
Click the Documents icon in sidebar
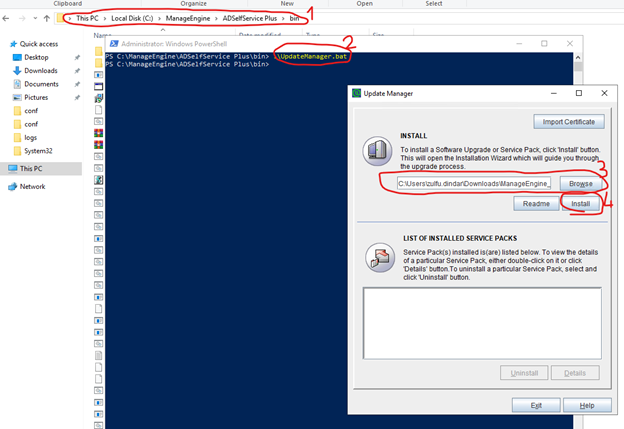[17, 84]
